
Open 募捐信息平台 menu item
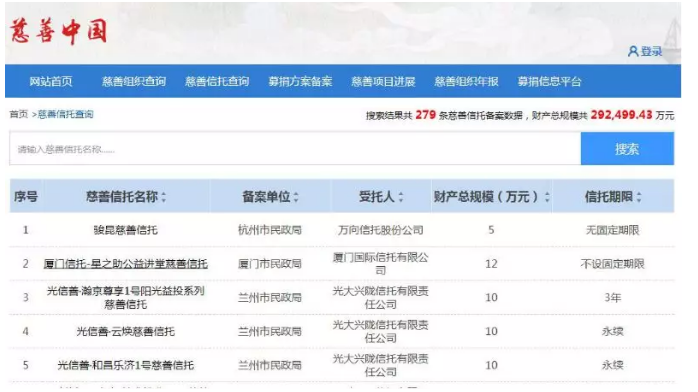coord(550,81)
